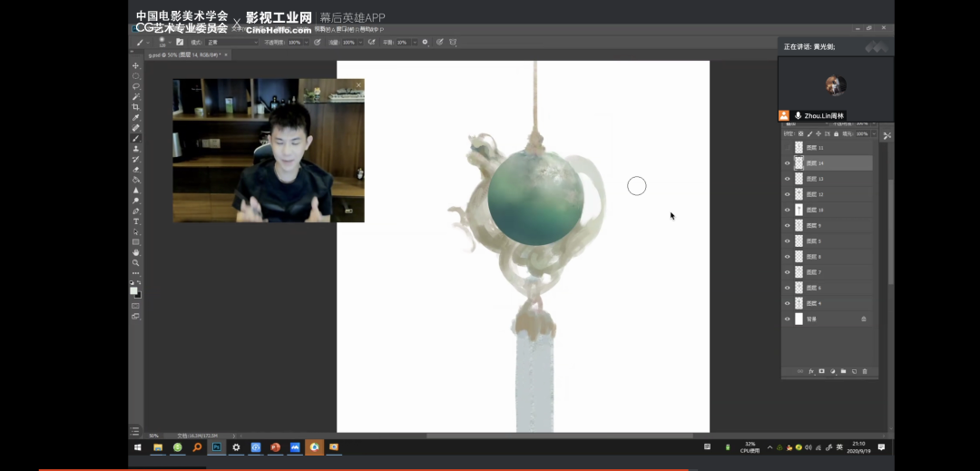The height and width of the screenshot is (471, 980).
Task: Expand the opacity (不透明度) dropdown arrow
Action: click(307, 42)
